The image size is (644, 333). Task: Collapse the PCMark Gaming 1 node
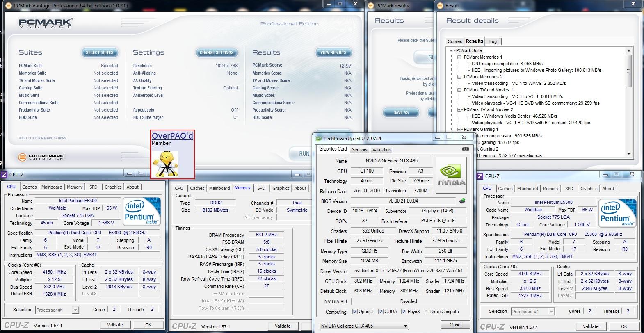click(x=459, y=129)
